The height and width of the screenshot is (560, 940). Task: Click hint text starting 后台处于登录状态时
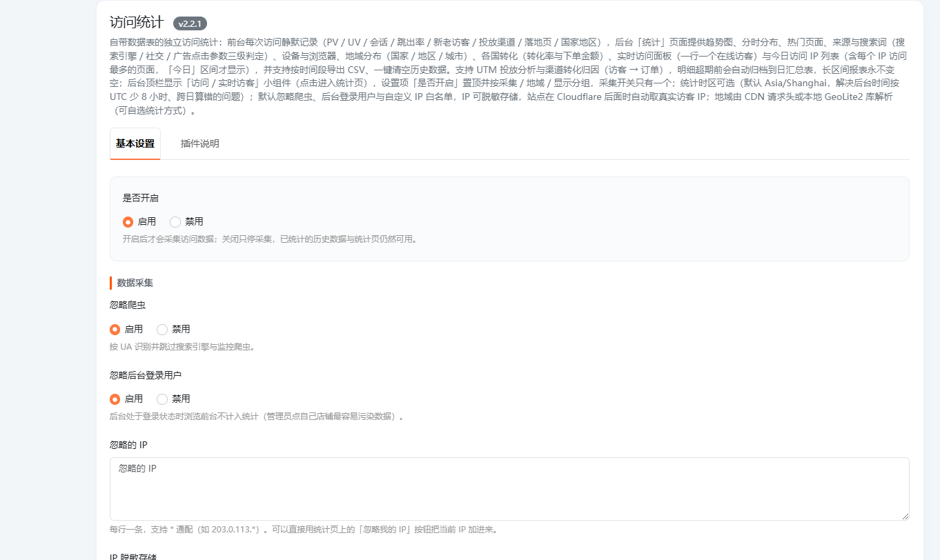tap(257, 417)
